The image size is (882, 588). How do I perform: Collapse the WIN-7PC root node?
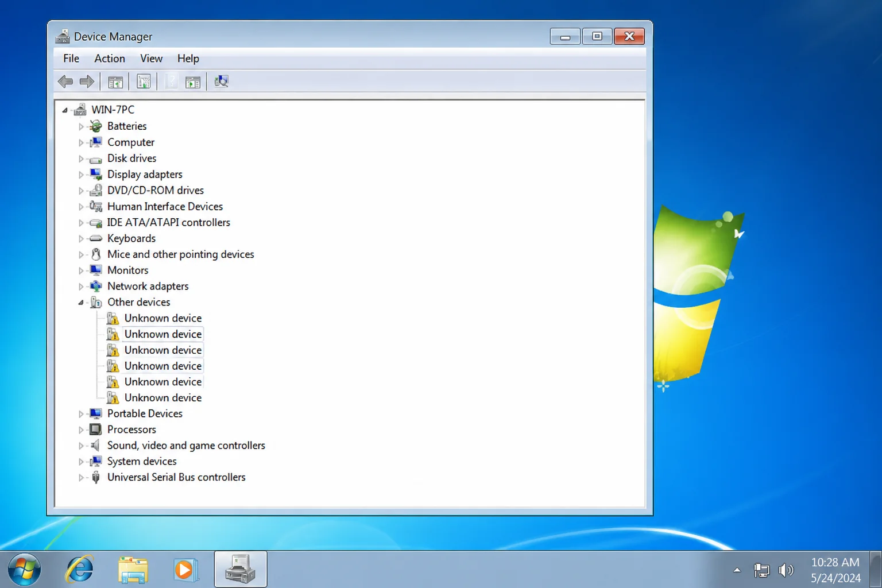pos(65,110)
